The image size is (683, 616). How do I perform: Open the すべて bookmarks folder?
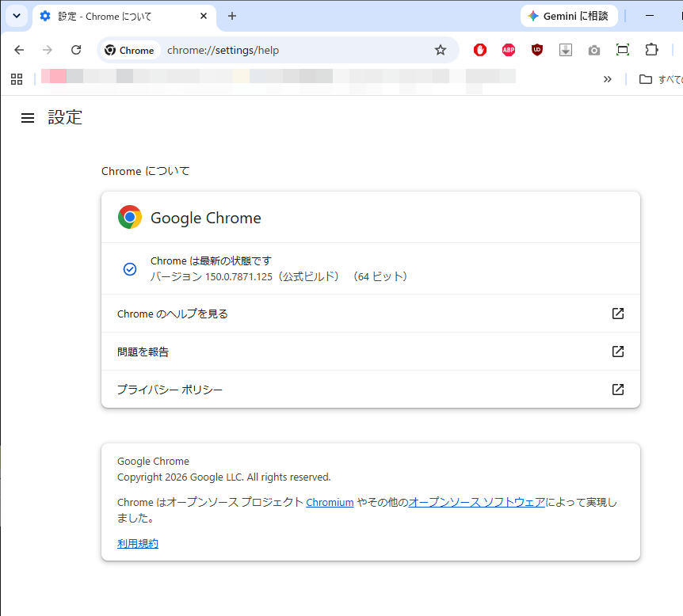tap(660, 79)
